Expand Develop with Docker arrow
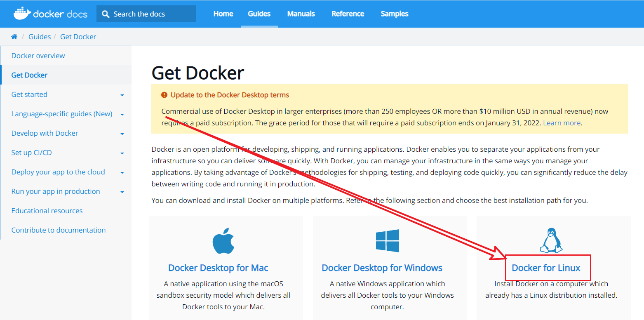Screen dimensions: 644x320 (122, 134)
